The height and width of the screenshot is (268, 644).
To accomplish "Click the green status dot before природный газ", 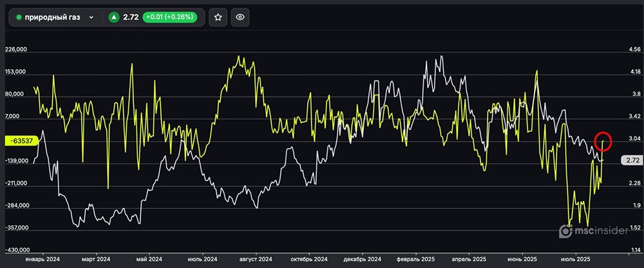I will click(x=19, y=18).
